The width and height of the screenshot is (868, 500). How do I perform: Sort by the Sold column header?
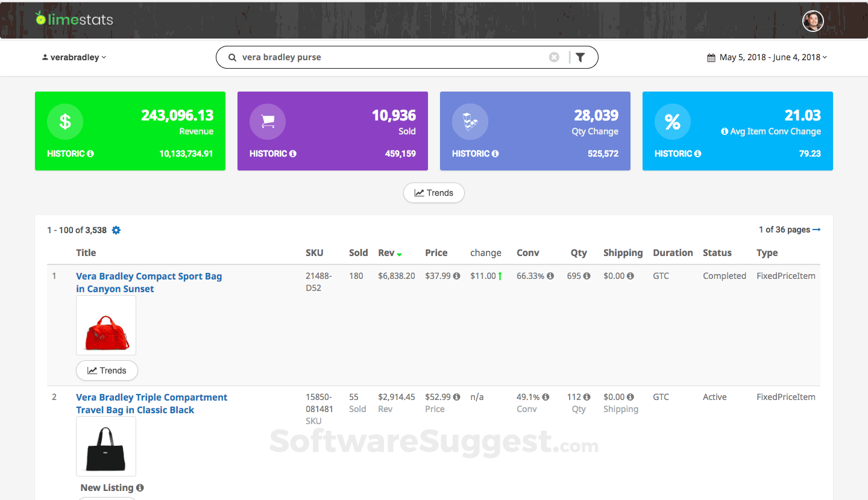359,253
